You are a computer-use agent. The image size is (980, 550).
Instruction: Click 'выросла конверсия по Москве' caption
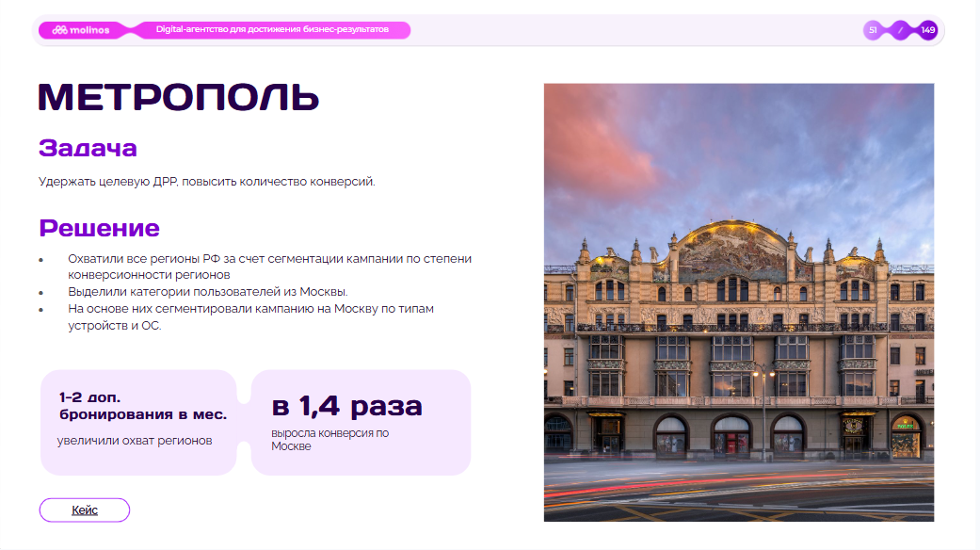point(330,440)
